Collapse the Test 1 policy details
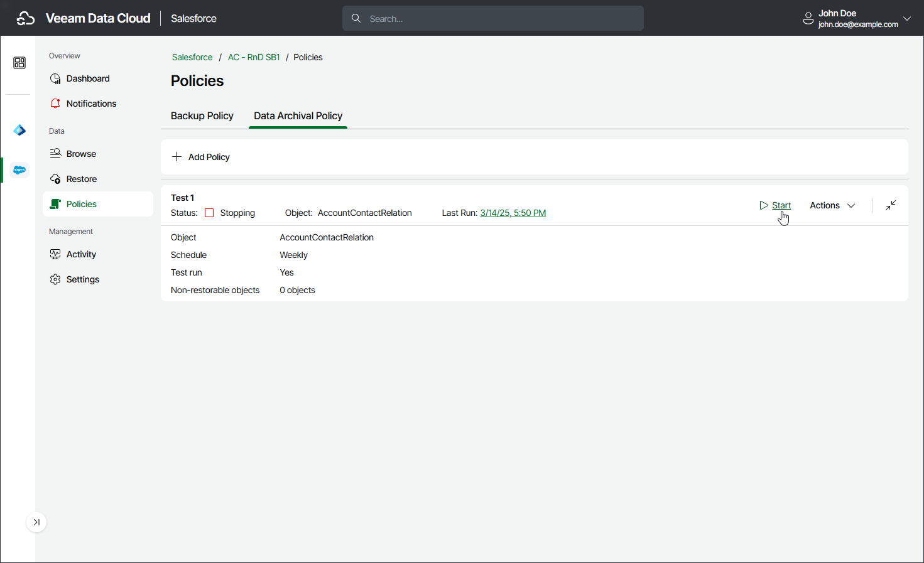924x563 pixels. point(891,205)
